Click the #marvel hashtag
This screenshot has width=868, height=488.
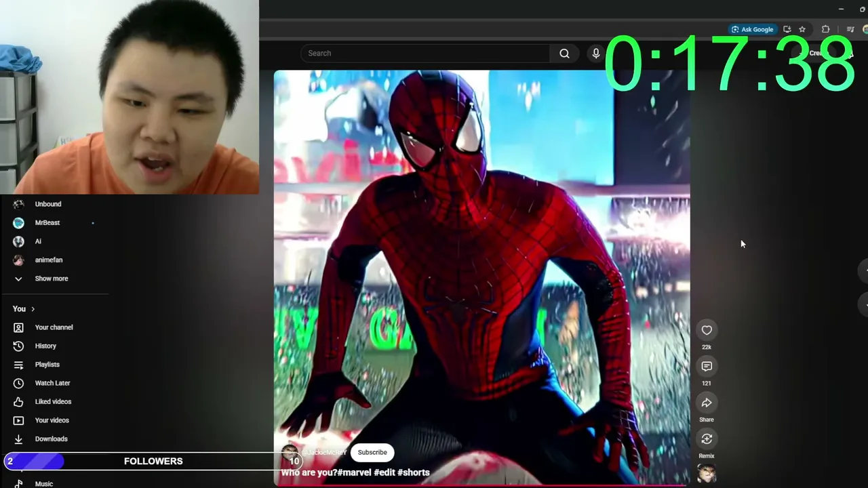click(x=354, y=472)
